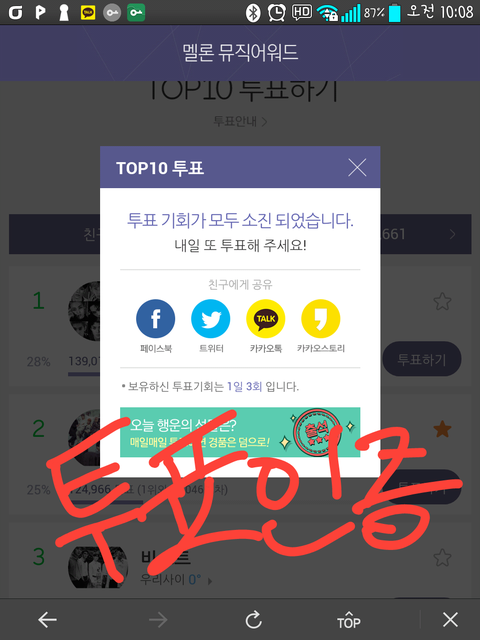Viewport: 480px width, 640px height.
Task: Expand the 우리사이 0° song arrow
Action: pos(210,580)
